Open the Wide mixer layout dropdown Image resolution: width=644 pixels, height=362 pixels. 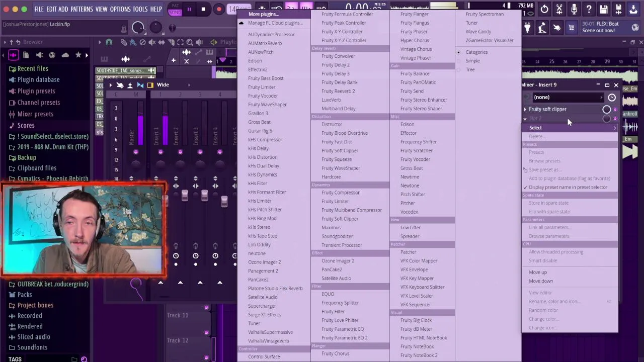point(174,85)
